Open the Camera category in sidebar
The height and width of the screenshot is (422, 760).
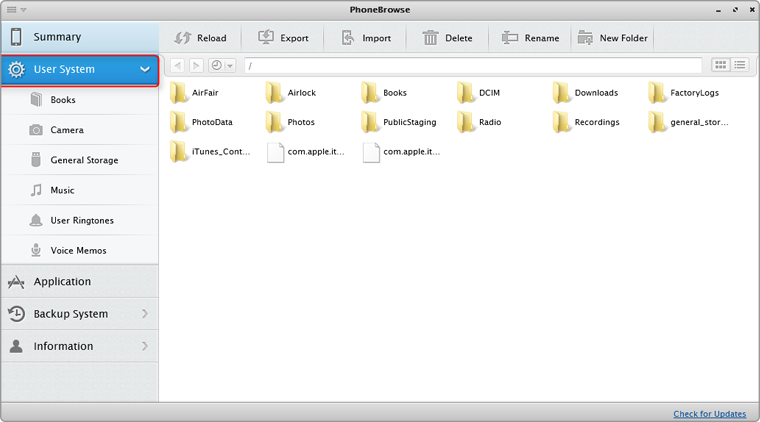pos(66,130)
